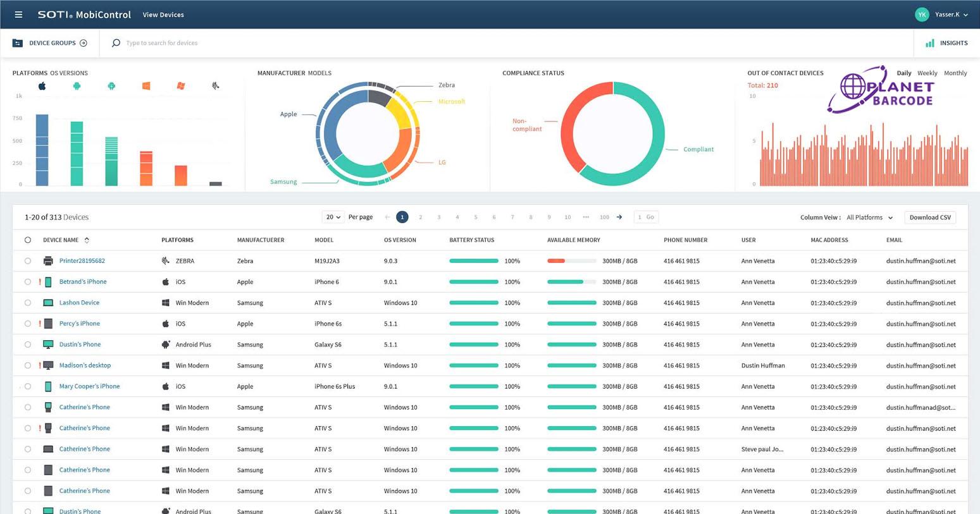Click the Apple icon in Betrand's iPhone row
The width and height of the screenshot is (980, 514).
[166, 282]
